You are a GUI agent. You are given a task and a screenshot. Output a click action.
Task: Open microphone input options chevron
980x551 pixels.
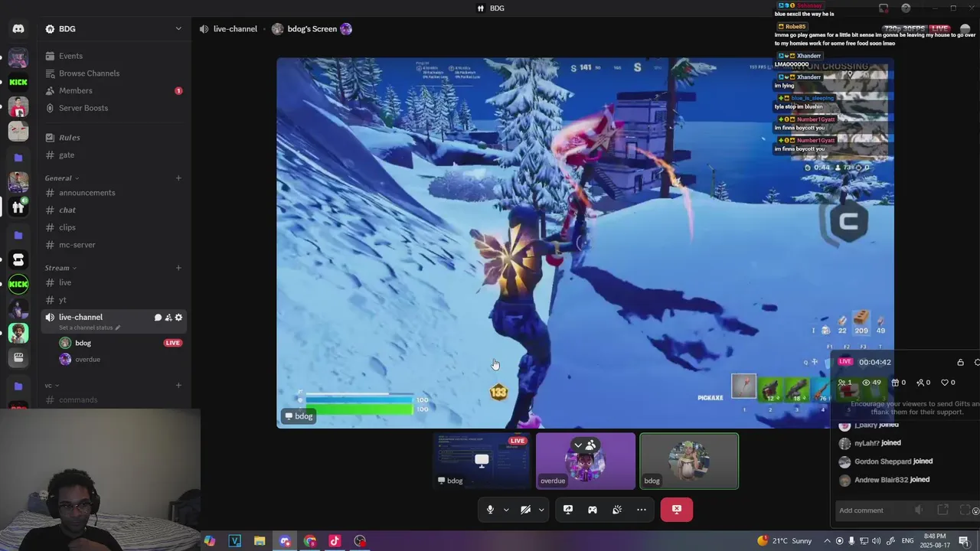[506, 510]
